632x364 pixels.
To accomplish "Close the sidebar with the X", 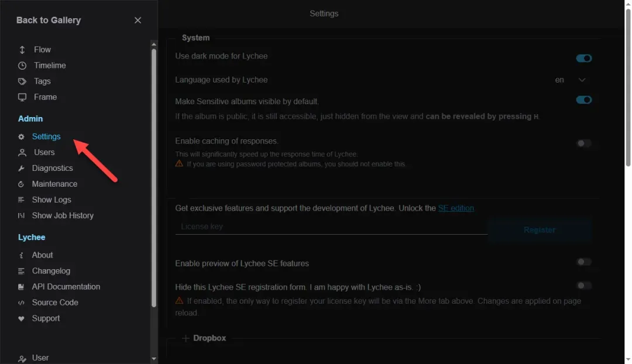I will pyautogui.click(x=138, y=20).
